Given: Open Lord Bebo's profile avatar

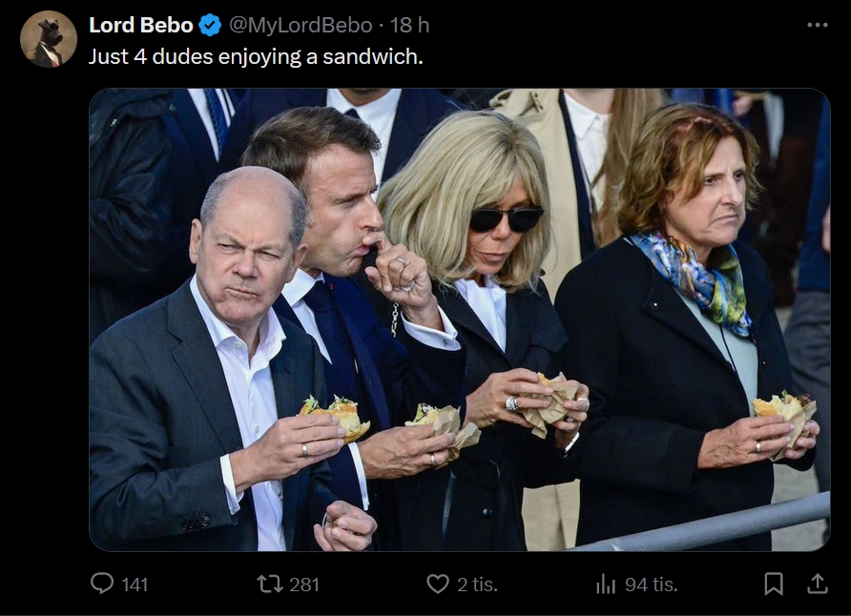Looking at the screenshot, I should pyautogui.click(x=48, y=39).
